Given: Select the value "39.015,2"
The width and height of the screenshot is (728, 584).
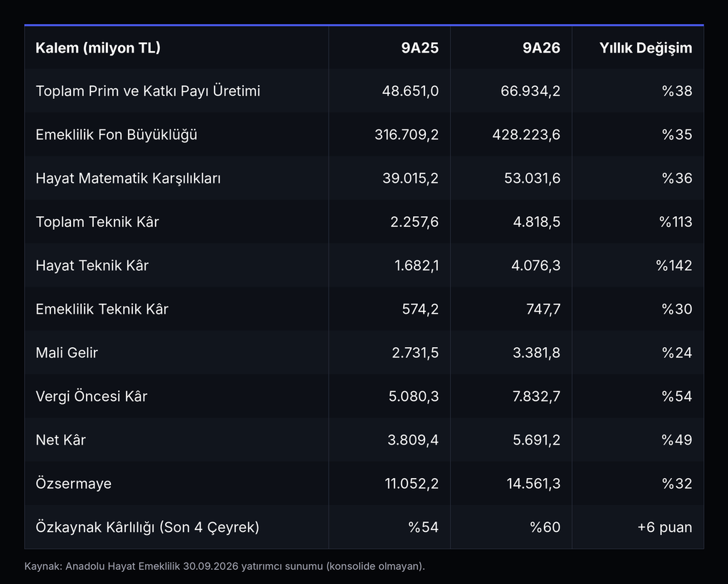Looking at the screenshot, I should click(x=410, y=178).
